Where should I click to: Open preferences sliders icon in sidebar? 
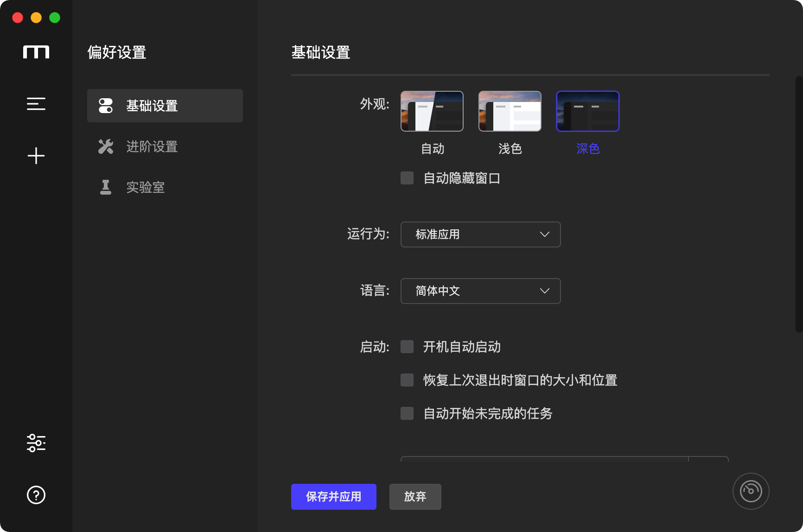[36, 443]
